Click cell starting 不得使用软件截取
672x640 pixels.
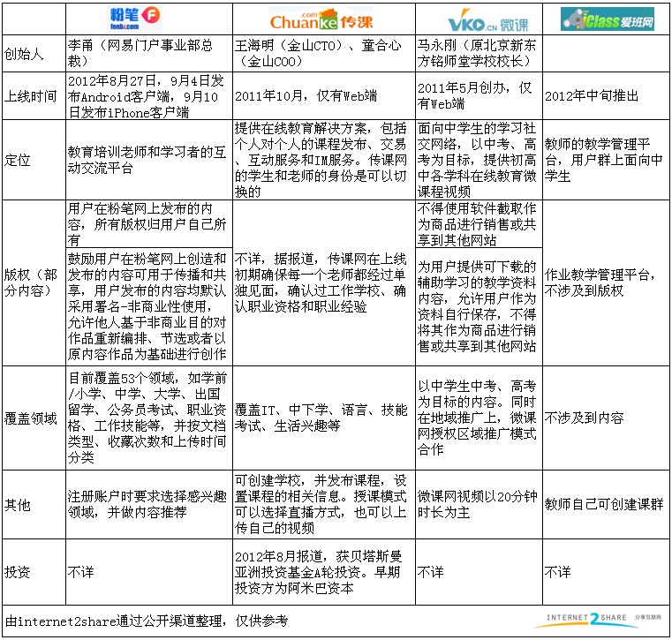(479, 224)
